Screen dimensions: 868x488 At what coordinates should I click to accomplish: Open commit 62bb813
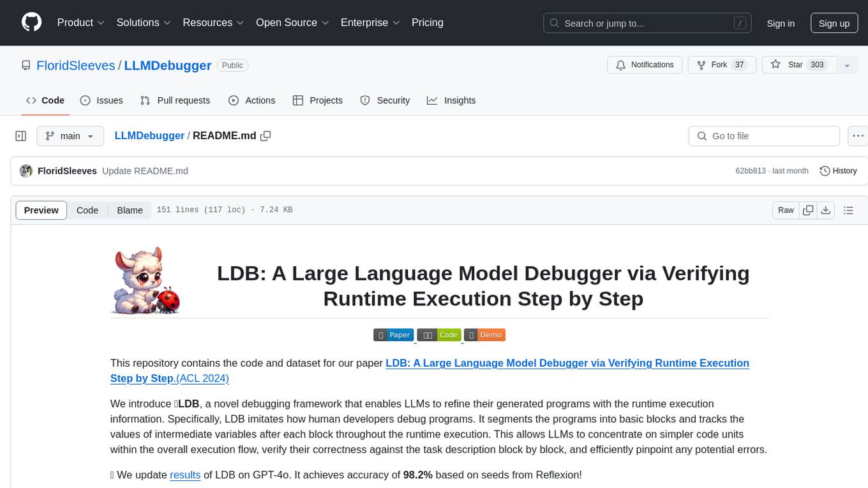(751, 171)
